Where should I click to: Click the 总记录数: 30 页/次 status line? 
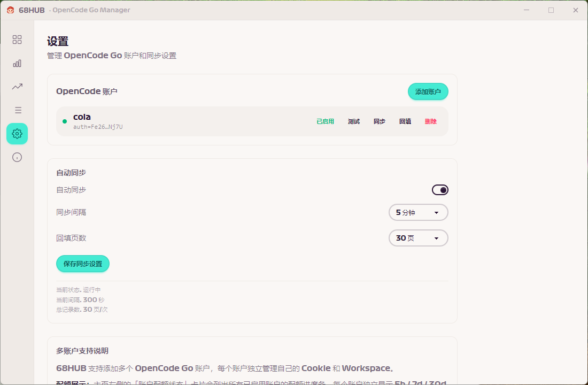pos(82,310)
